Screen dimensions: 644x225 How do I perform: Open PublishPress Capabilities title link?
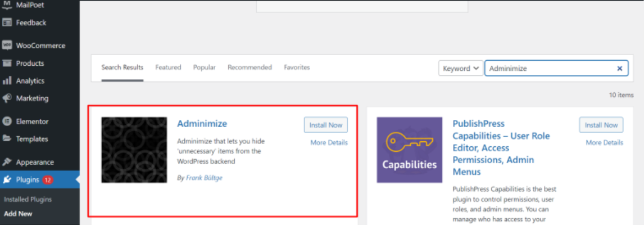pos(501,147)
